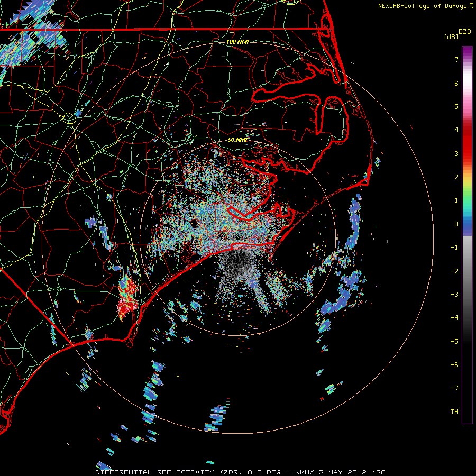Click the "0" scale value

click(456, 224)
